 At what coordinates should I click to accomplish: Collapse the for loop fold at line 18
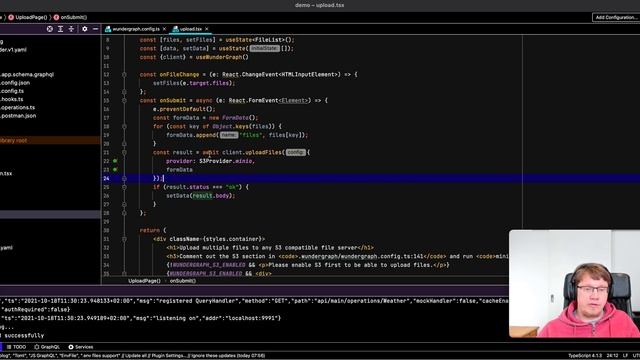click(124, 127)
